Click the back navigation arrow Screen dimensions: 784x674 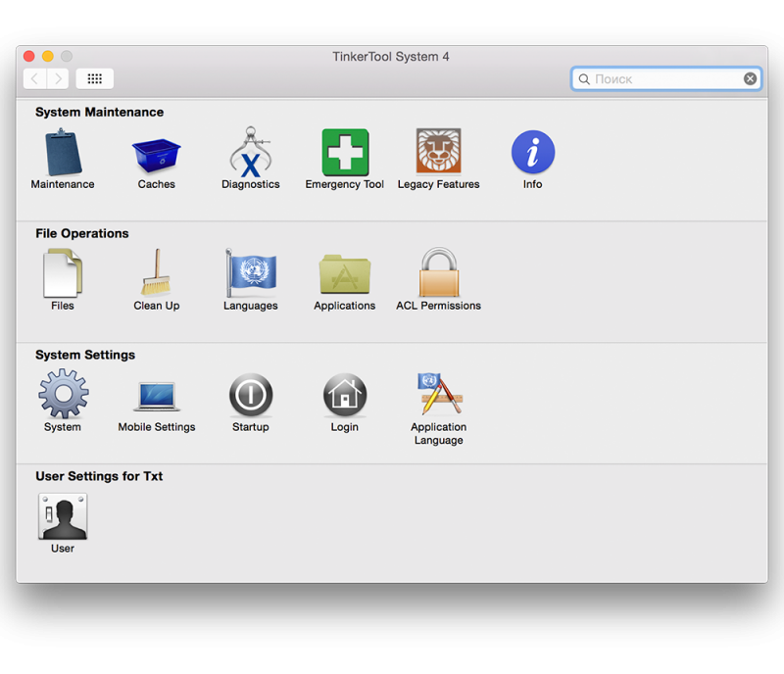coord(35,78)
